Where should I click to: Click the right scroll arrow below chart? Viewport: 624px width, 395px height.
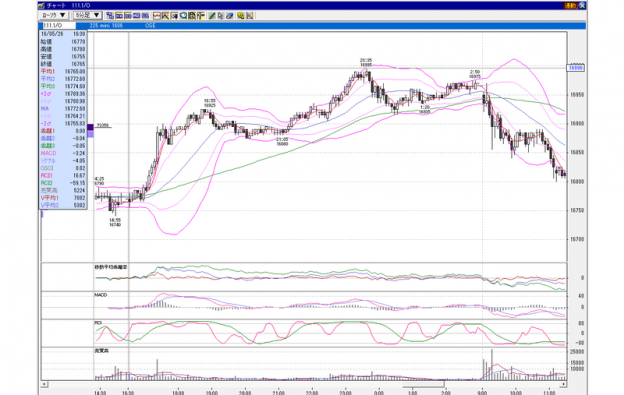[x=564, y=384]
